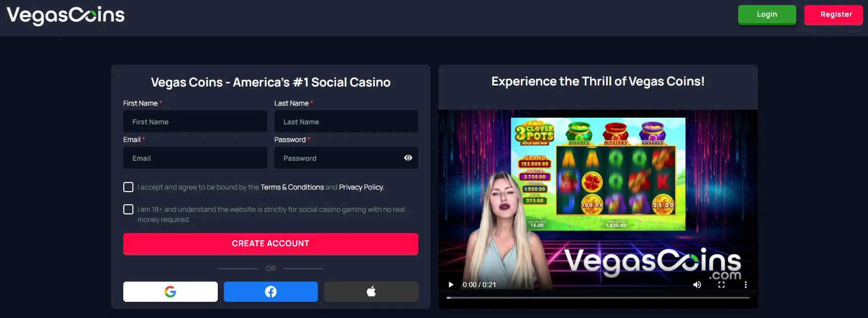Tick the 18+ social casino confirmation checkbox
The height and width of the screenshot is (318, 868).
coord(128,209)
